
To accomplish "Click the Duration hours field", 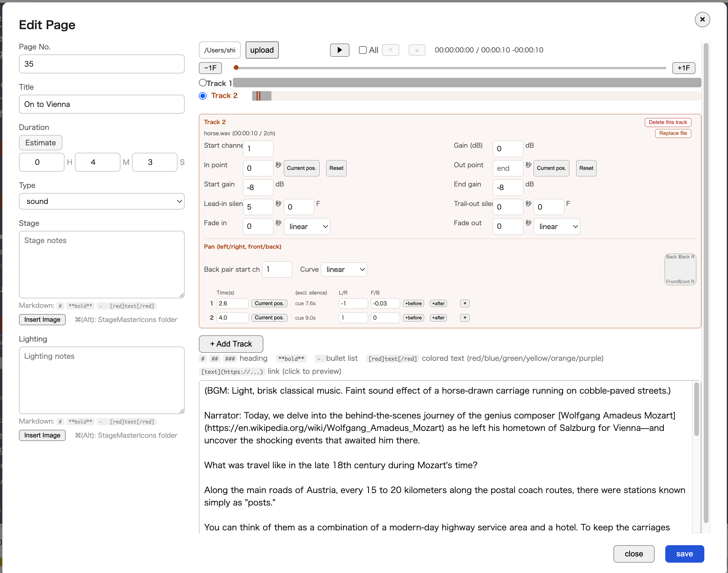I will coord(42,162).
